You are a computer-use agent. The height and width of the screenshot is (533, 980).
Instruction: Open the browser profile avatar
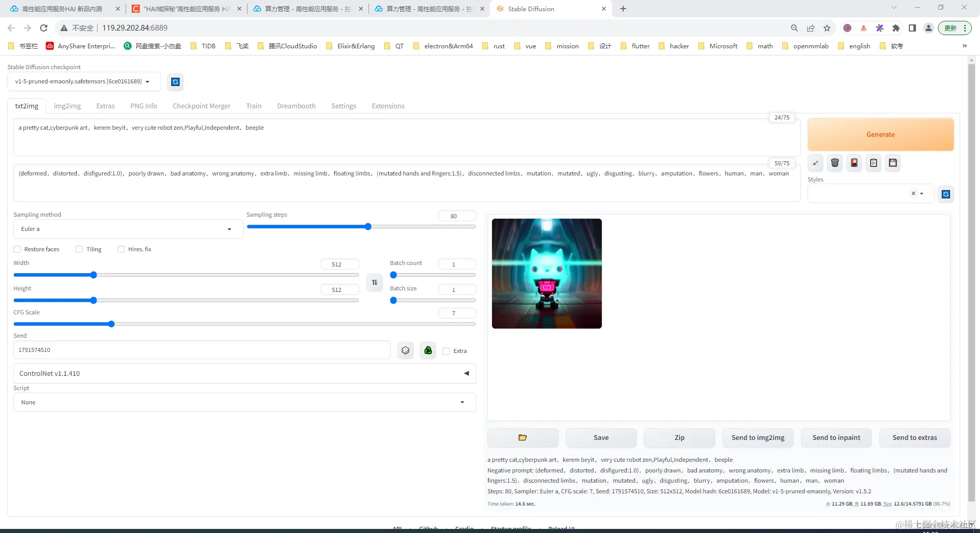click(929, 28)
